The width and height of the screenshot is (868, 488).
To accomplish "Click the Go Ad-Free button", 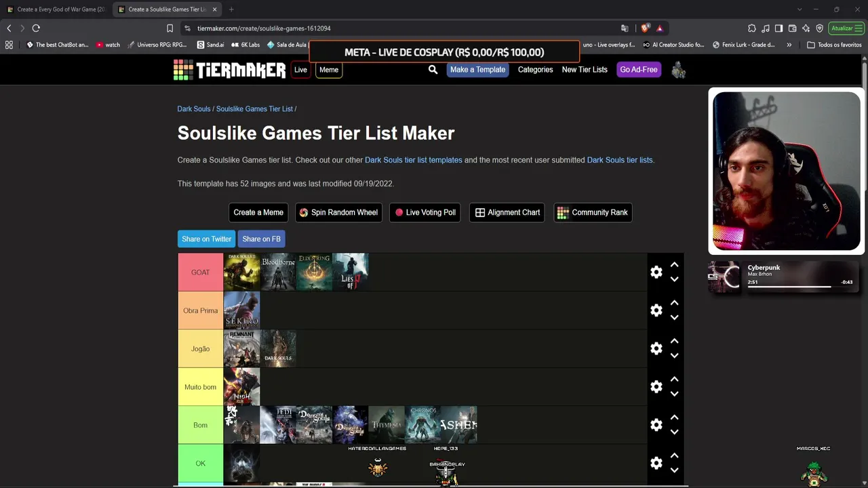I will (639, 69).
